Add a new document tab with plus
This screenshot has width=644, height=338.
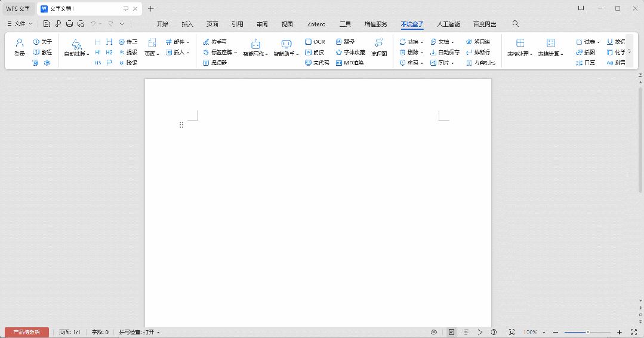pos(151,8)
